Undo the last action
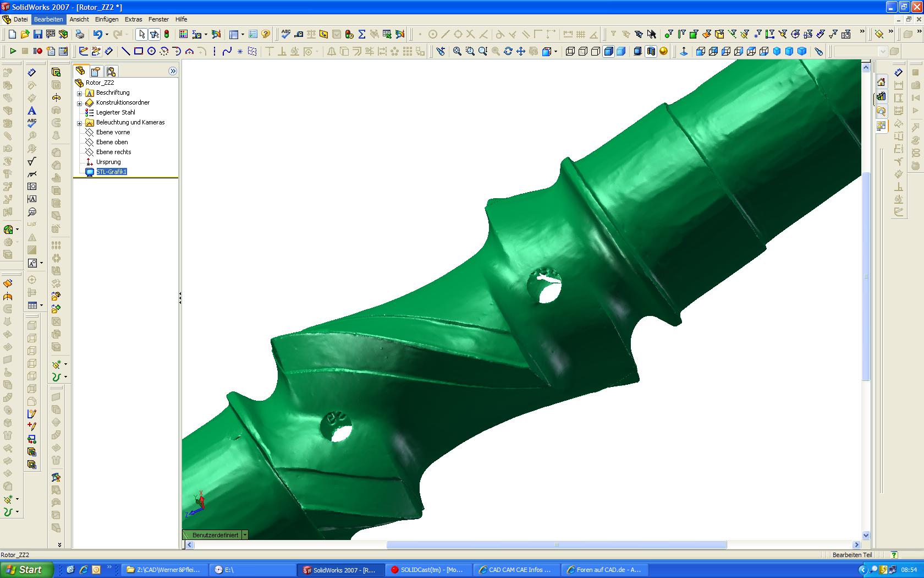Screen dimensions: 924x578 point(97,34)
